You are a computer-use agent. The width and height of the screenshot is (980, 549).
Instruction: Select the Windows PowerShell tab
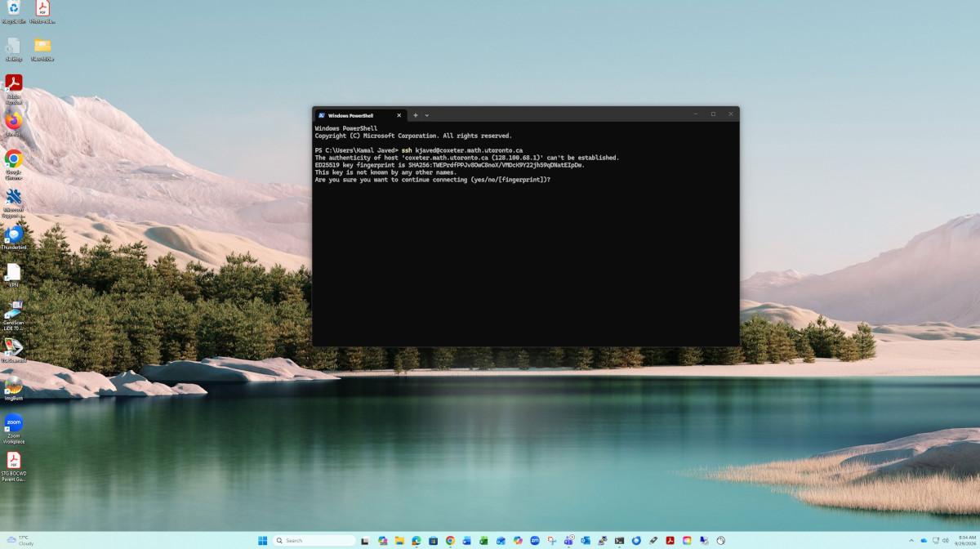pyautogui.click(x=360, y=115)
